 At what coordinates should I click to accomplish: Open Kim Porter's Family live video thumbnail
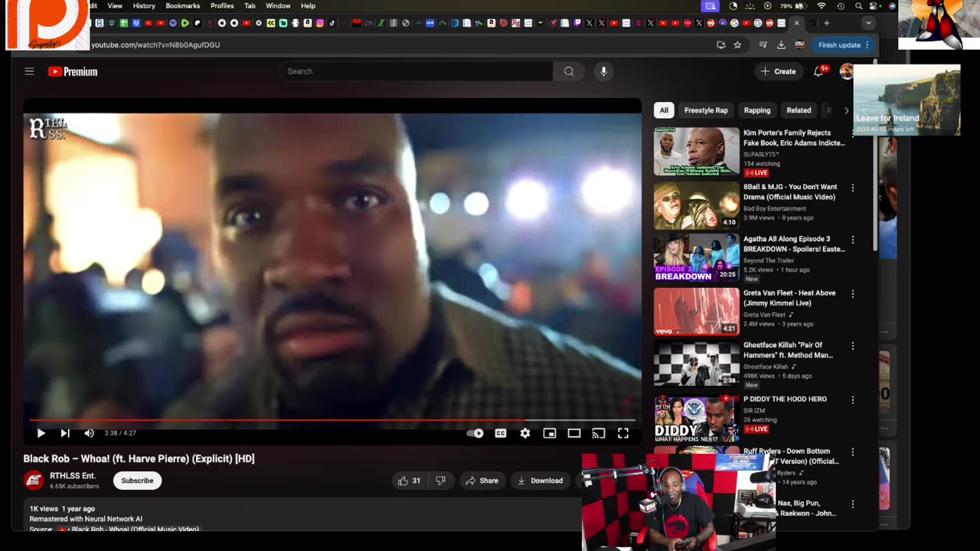pyautogui.click(x=697, y=152)
